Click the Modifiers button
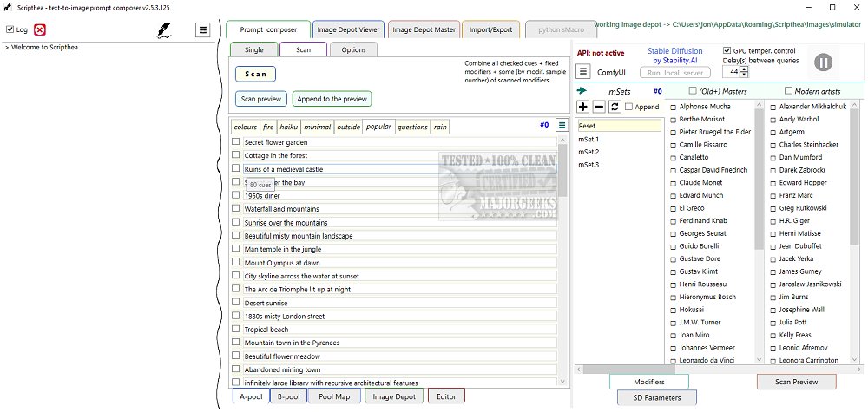The height and width of the screenshot is (412, 868). click(648, 382)
